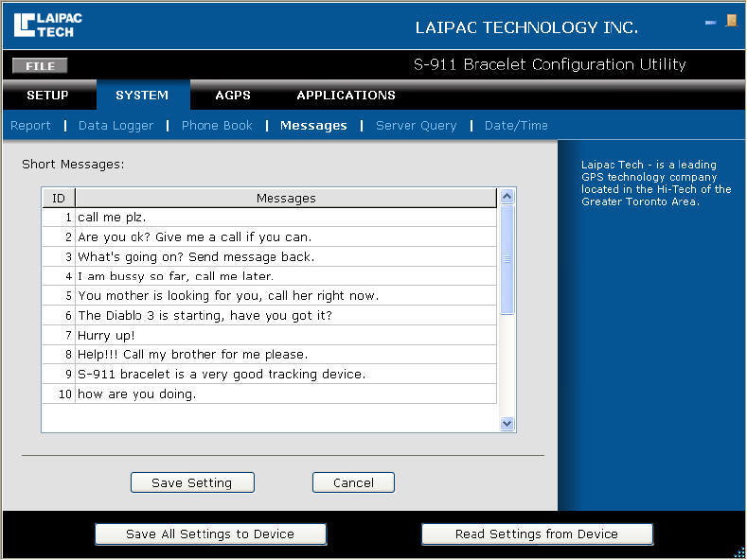The image size is (747, 560).
Task: Go to the Date/Time sub-tab
Action: (x=516, y=126)
